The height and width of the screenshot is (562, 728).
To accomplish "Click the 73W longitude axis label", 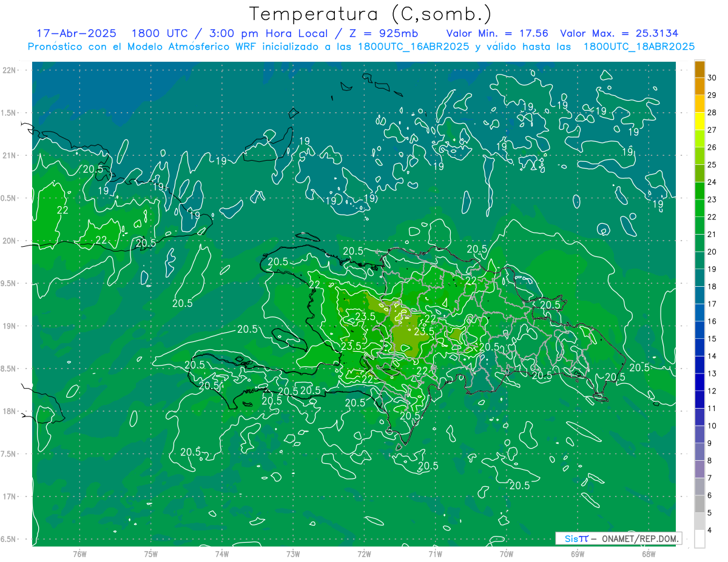I will point(293,553).
